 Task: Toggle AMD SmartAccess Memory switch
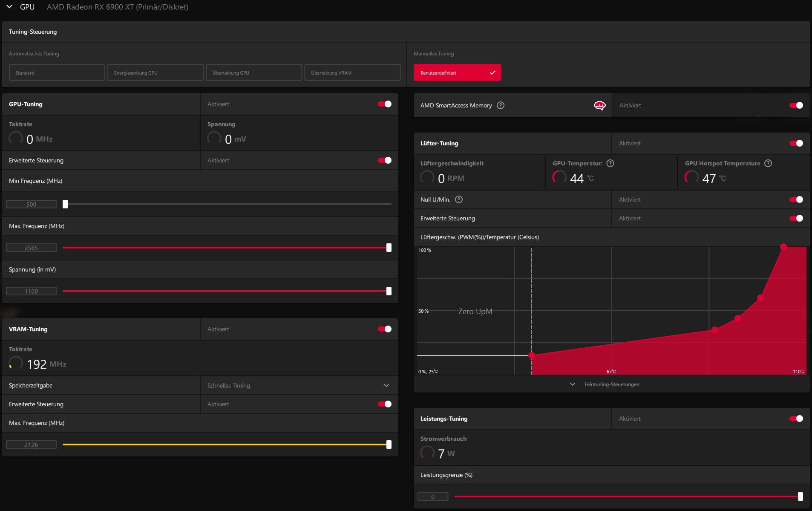796,105
